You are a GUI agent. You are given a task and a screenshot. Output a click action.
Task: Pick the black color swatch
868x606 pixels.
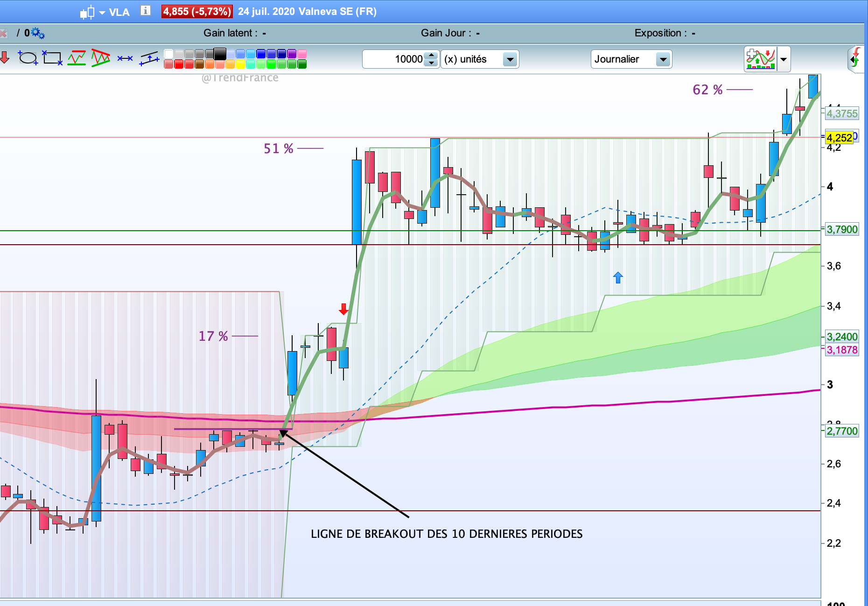pos(220,54)
